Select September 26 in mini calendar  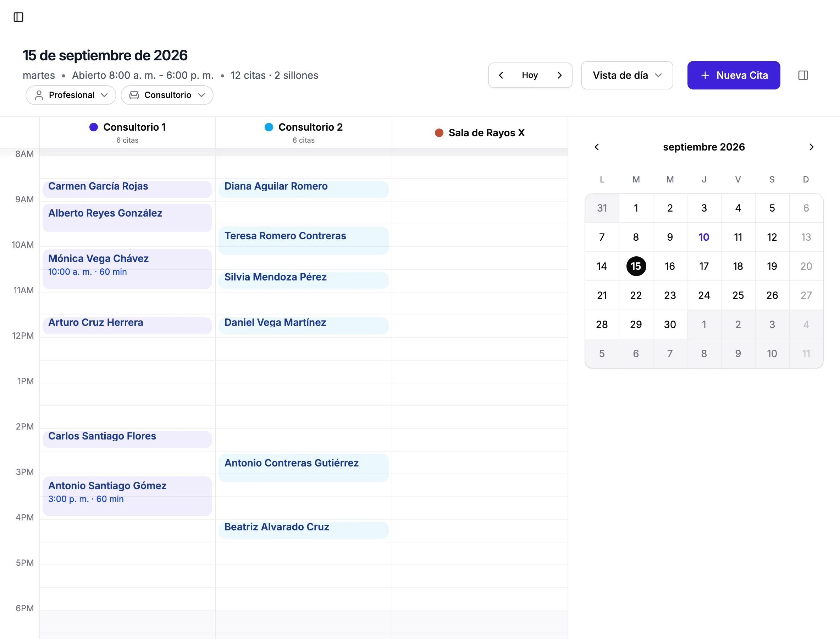(772, 295)
